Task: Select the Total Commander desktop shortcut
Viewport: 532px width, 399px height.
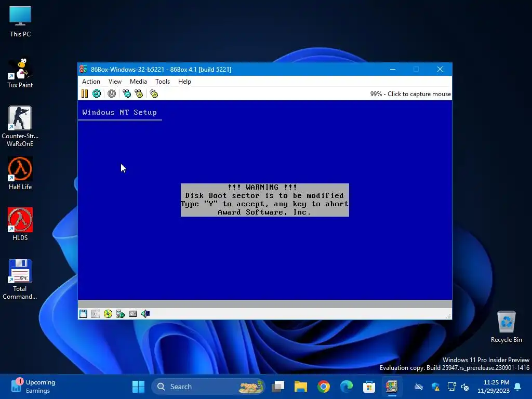Action: click(20, 279)
